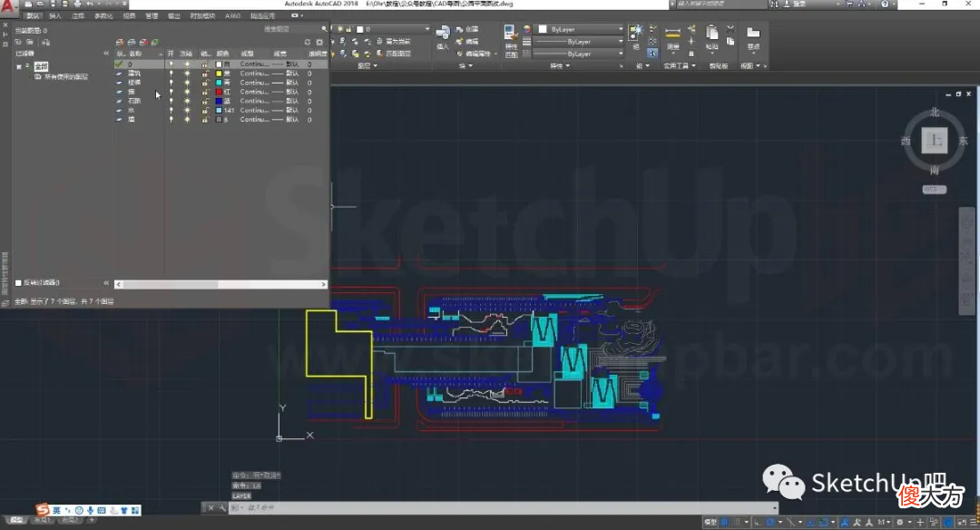Click the New Property Filter icon
Viewport: 980px width, 530px height.
click(x=18, y=43)
